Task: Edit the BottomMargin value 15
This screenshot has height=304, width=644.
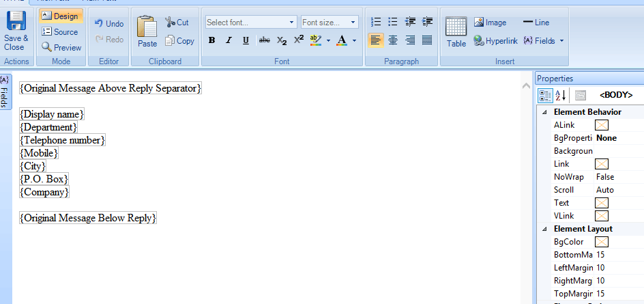Action: pos(600,255)
